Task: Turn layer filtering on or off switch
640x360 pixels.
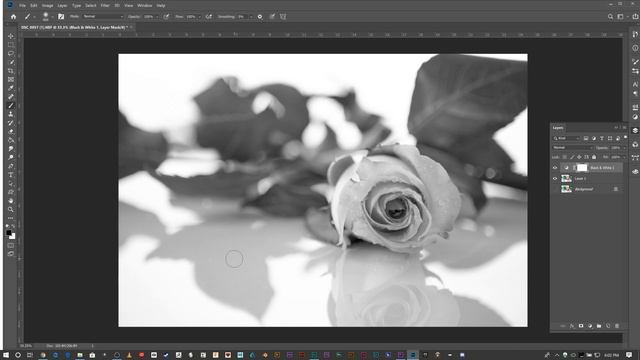Action: 625,138
